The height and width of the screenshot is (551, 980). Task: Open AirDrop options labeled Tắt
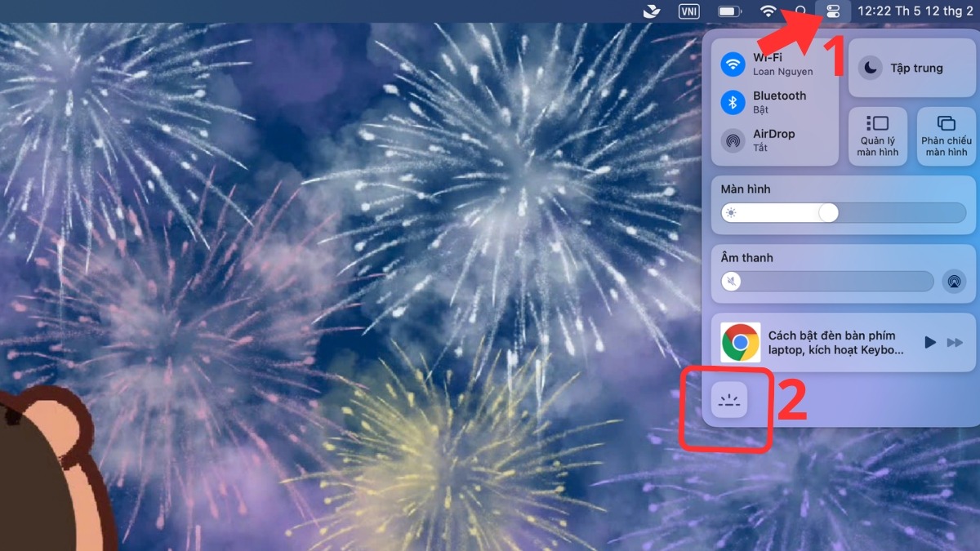click(x=773, y=140)
